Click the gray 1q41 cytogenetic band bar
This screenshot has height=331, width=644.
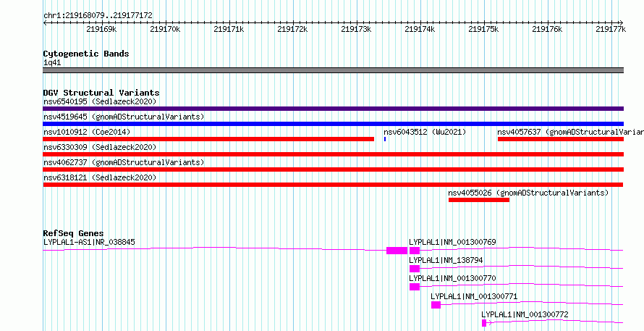(333, 70)
